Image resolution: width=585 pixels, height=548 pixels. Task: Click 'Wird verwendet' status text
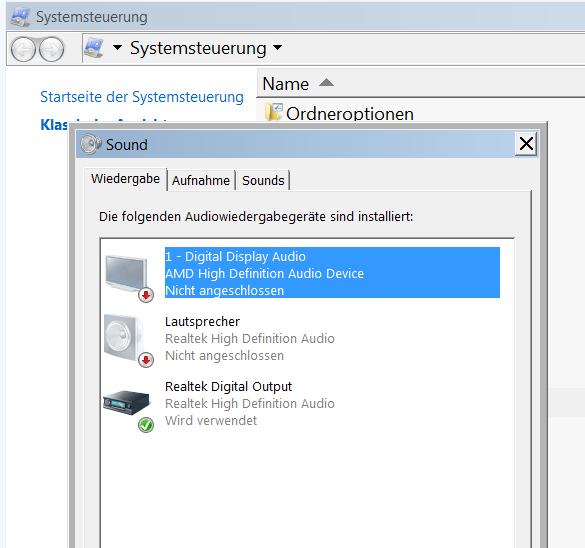pyautogui.click(x=211, y=421)
